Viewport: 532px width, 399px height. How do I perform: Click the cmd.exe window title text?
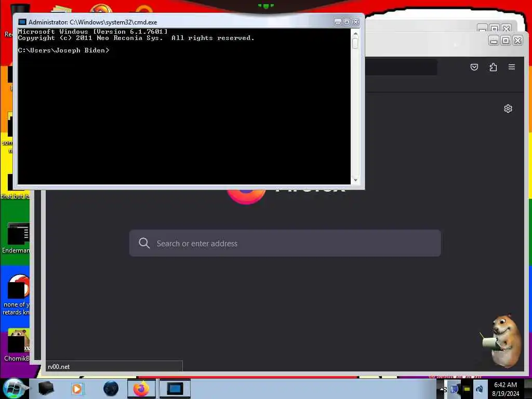pos(92,22)
